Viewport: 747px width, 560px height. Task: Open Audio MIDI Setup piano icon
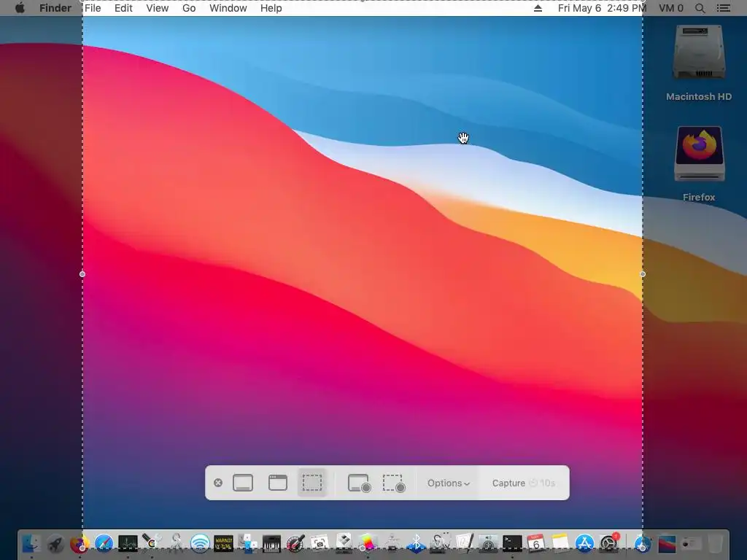(x=271, y=542)
